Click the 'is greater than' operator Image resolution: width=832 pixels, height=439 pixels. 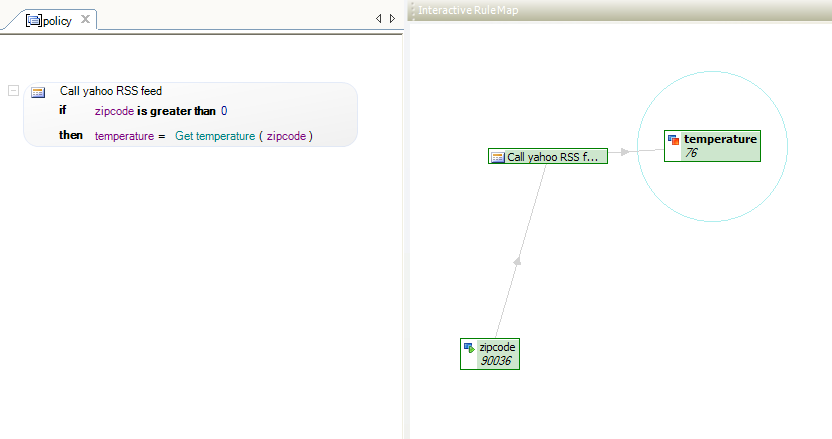pyautogui.click(x=176, y=111)
